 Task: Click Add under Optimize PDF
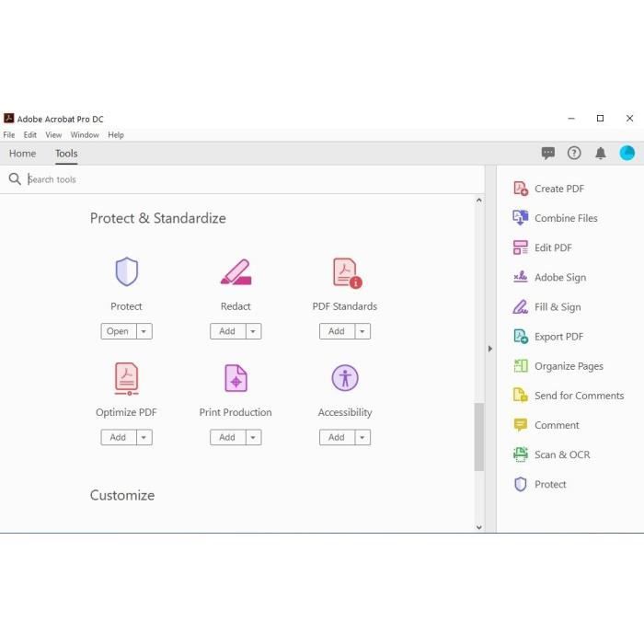click(119, 437)
